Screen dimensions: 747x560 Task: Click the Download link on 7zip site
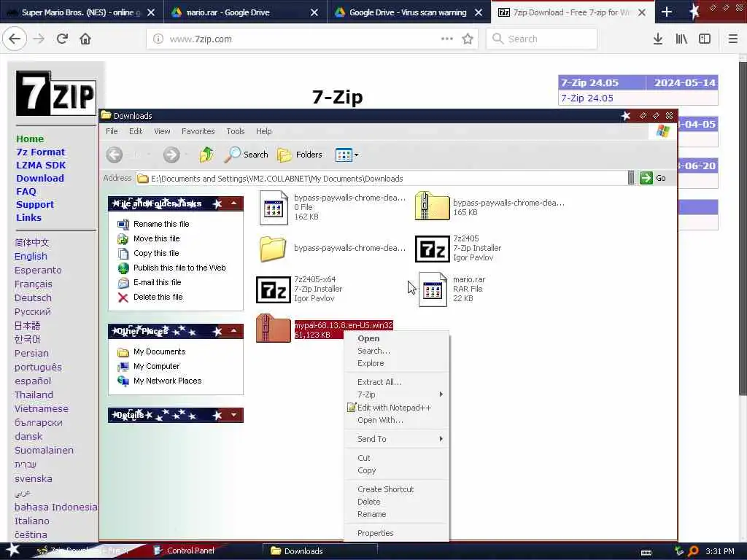40,178
